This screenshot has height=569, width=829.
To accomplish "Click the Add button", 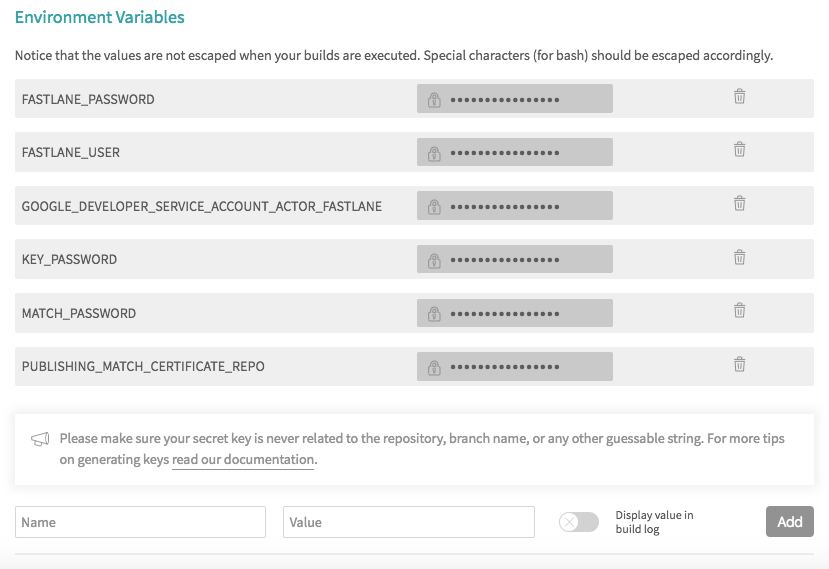I will 789,522.
